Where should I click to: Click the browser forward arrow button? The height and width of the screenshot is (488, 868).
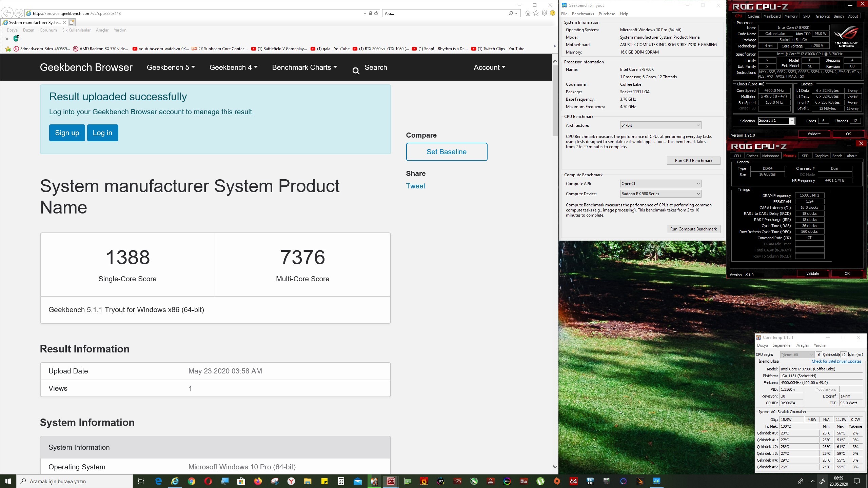pos(19,13)
